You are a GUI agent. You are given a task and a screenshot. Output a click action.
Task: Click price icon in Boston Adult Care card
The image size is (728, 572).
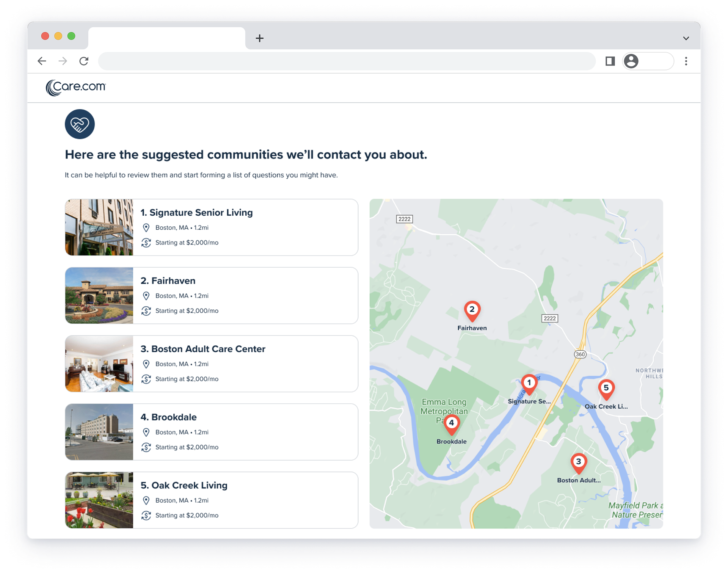146,379
